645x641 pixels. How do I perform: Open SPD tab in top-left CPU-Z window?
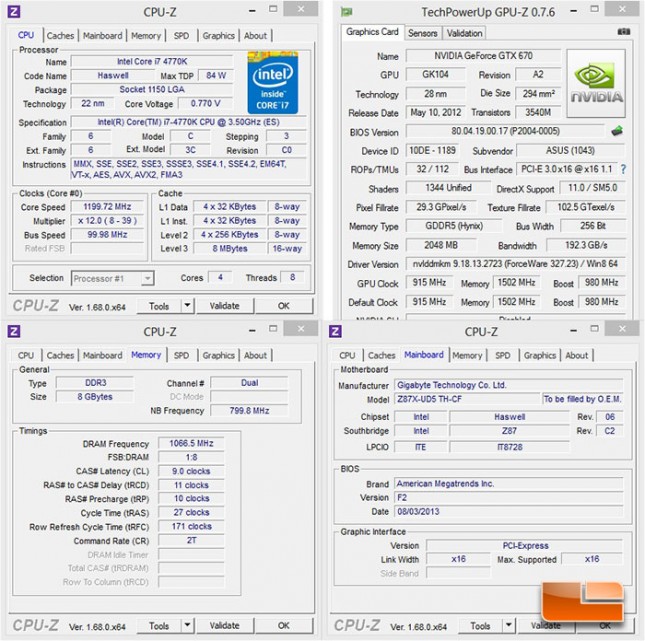[x=181, y=36]
